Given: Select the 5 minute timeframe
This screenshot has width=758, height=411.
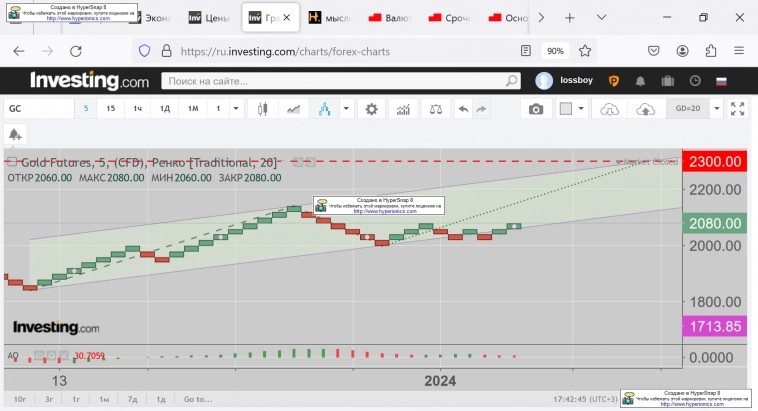Looking at the screenshot, I should pos(86,108).
